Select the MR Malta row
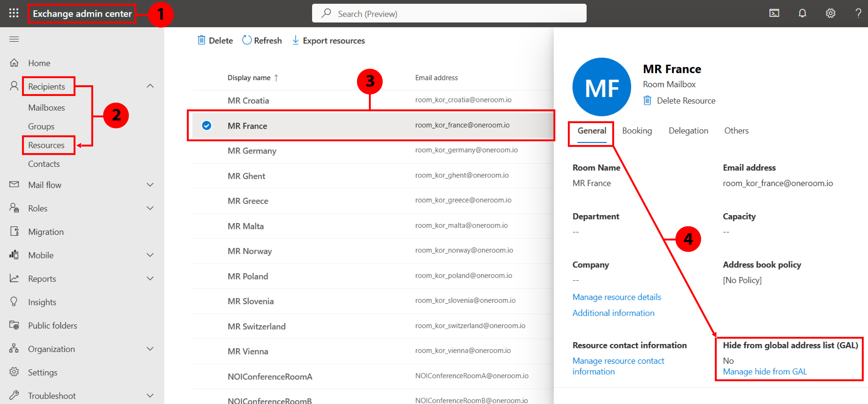 (373, 226)
